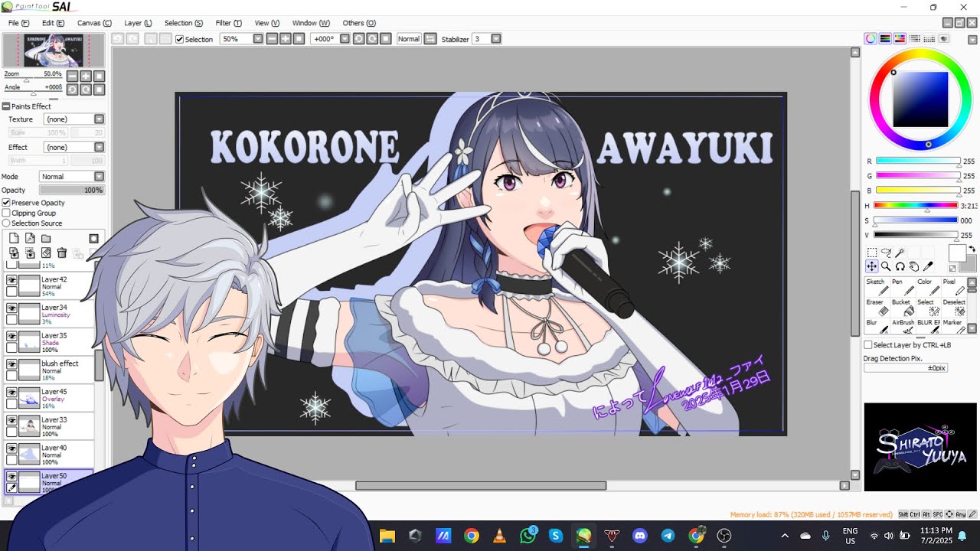The width and height of the screenshot is (980, 551).
Task: Open the Filter menu
Action: 228,23
